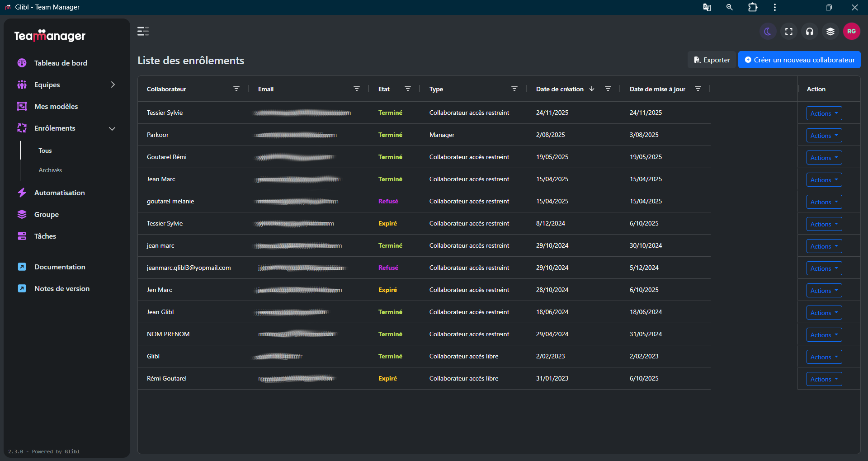Expand the Equipes sidebar submenu
The image size is (868, 461).
tap(113, 85)
